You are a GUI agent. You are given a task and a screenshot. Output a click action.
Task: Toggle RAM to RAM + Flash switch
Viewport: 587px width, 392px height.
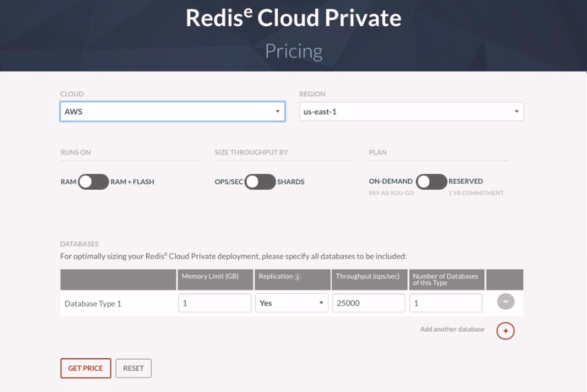pyautogui.click(x=93, y=182)
